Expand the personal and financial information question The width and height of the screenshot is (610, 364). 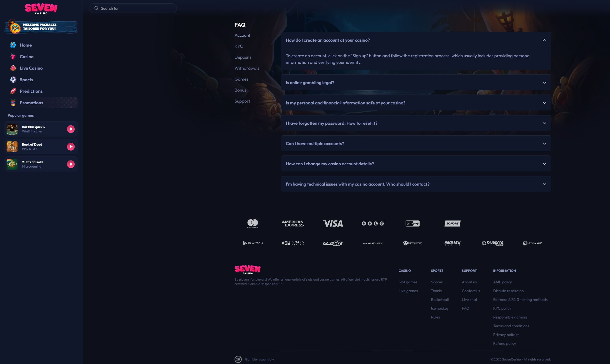coord(416,103)
